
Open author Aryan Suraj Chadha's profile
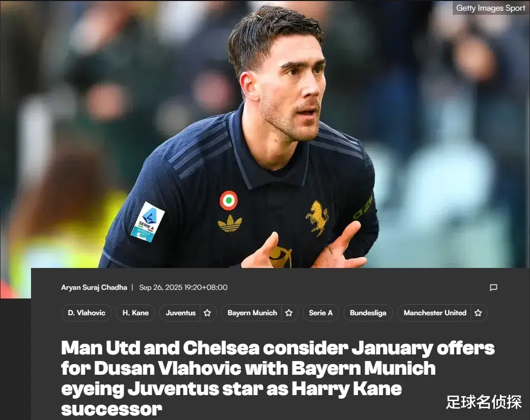click(x=94, y=288)
